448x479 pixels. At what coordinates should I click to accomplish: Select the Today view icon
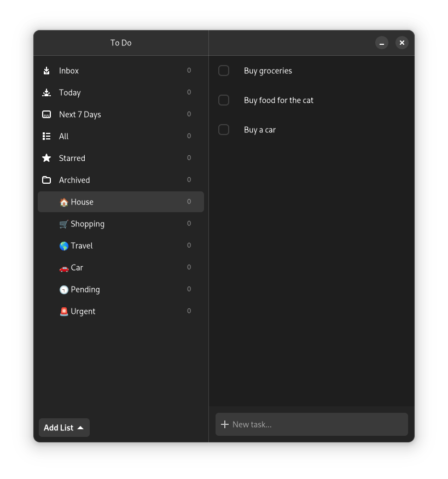point(46,92)
